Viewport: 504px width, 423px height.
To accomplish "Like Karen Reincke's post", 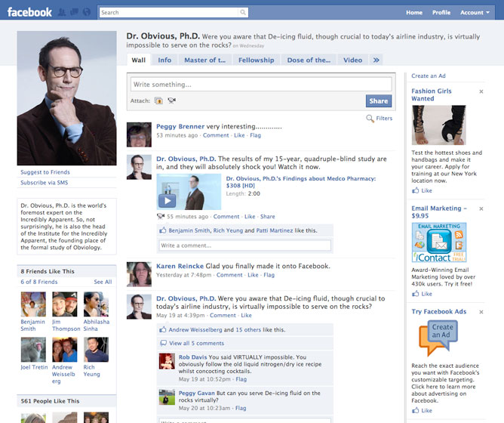I will [x=253, y=275].
